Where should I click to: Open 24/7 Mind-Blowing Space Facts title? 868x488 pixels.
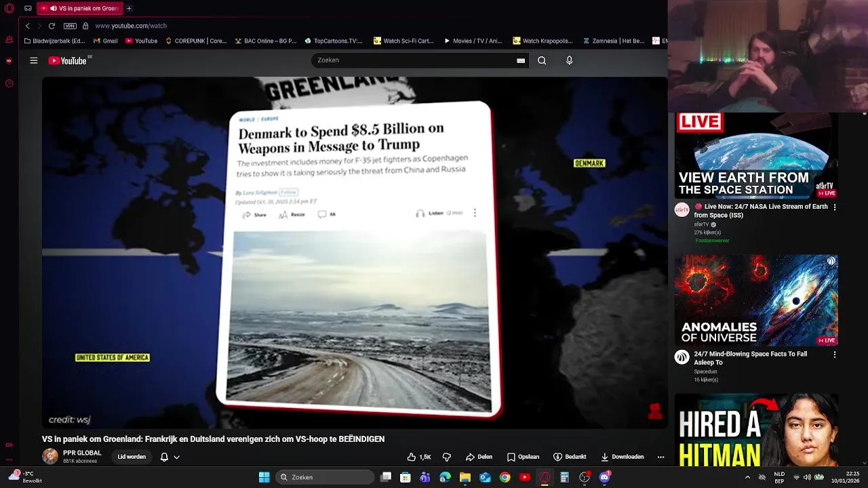[x=751, y=358]
